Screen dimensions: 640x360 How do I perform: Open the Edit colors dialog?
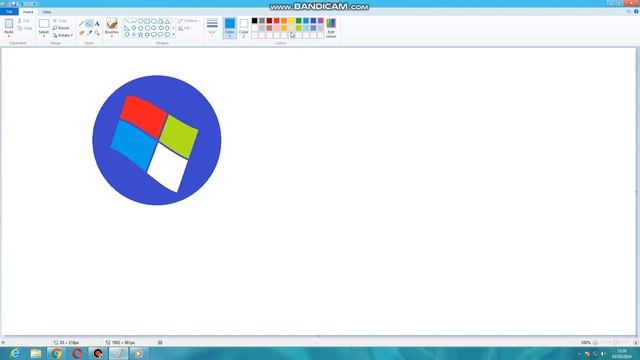[x=331, y=28]
